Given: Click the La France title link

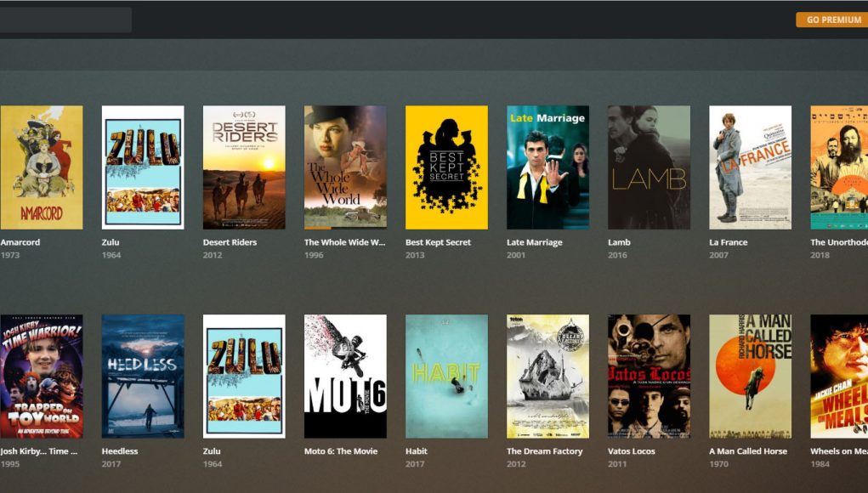Looking at the screenshot, I should [x=729, y=241].
